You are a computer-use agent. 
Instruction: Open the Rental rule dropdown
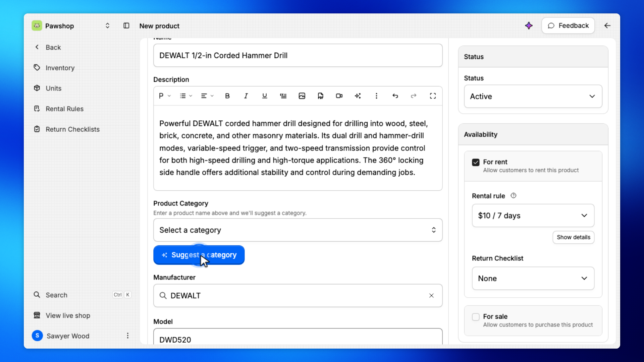point(533,216)
